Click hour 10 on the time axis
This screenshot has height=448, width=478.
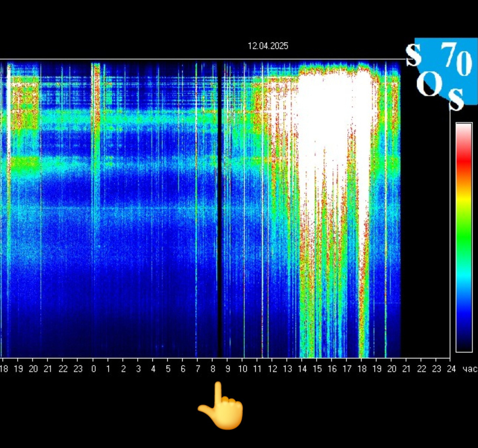point(243,369)
